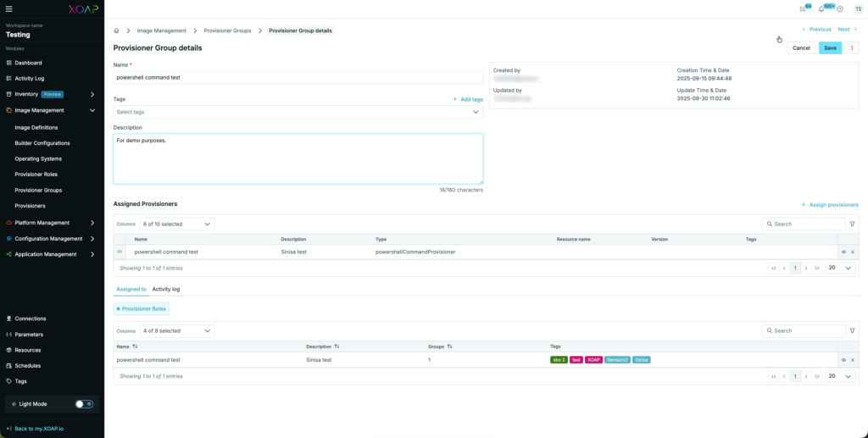Viewport: 868px width, 438px height.
Task: Click the filter icon in Assigned Provisioners
Action: [852, 224]
